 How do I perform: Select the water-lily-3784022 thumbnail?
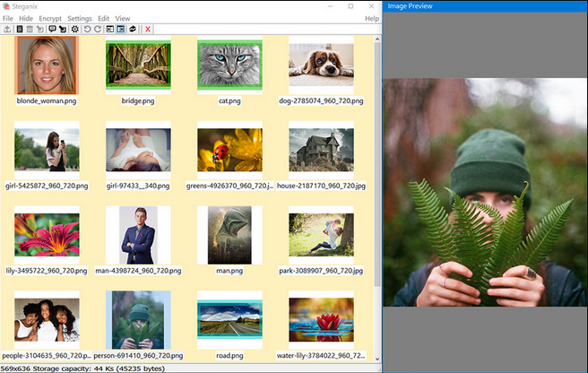coord(322,320)
